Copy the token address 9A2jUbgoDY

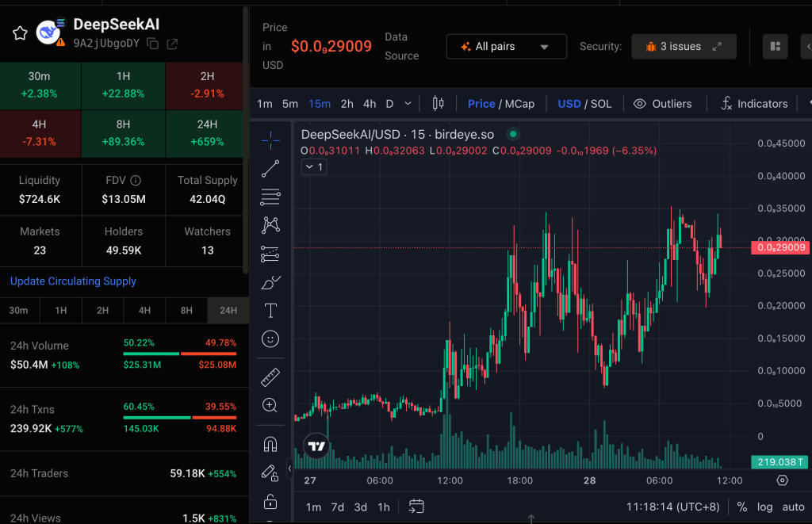153,44
